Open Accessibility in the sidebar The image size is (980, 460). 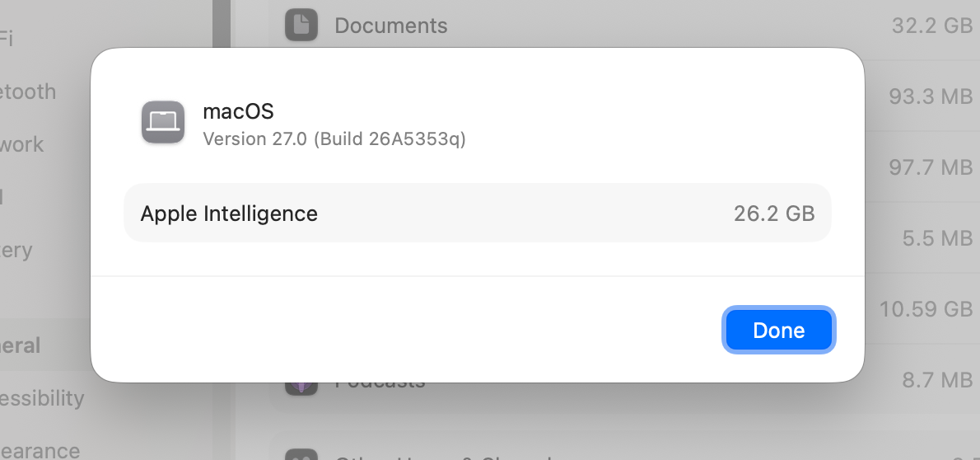(41, 398)
